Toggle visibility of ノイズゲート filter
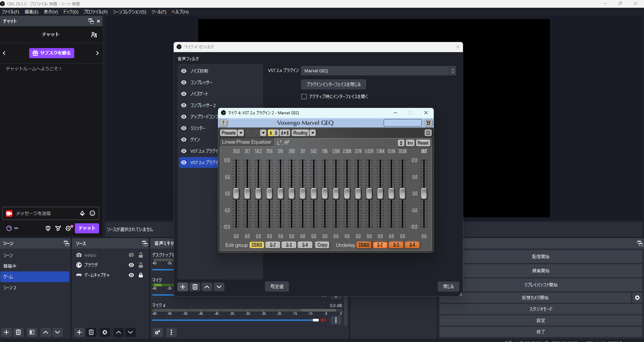The image size is (644, 342). (184, 94)
